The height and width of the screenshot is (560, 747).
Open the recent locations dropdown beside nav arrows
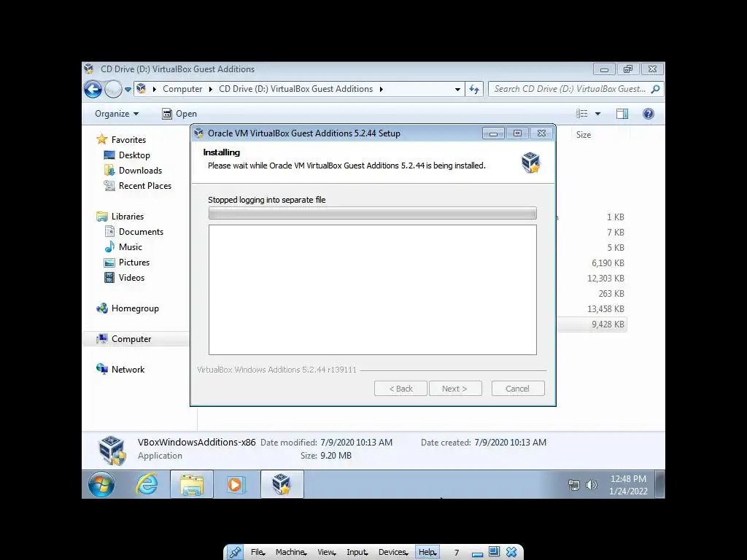point(128,89)
